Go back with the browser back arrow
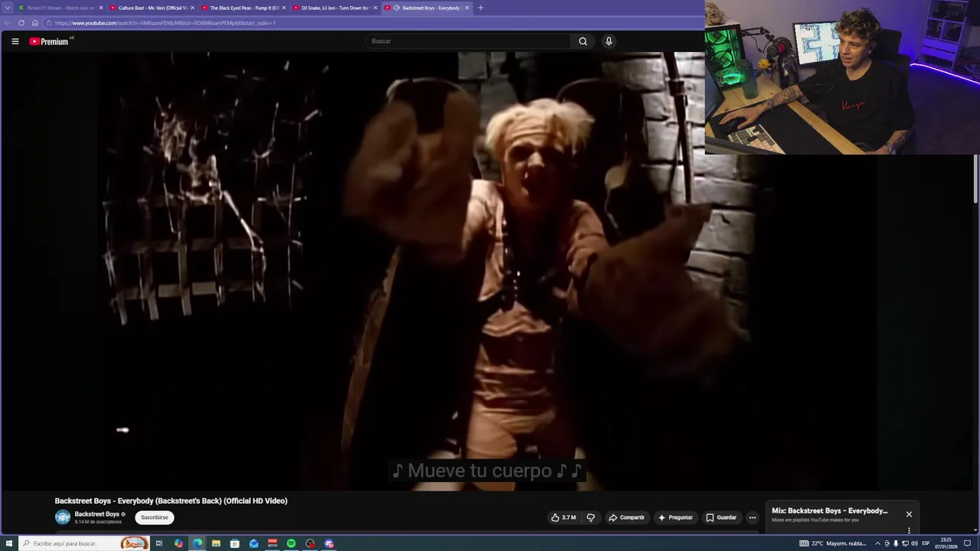980x551 pixels. pyautogui.click(x=8, y=23)
